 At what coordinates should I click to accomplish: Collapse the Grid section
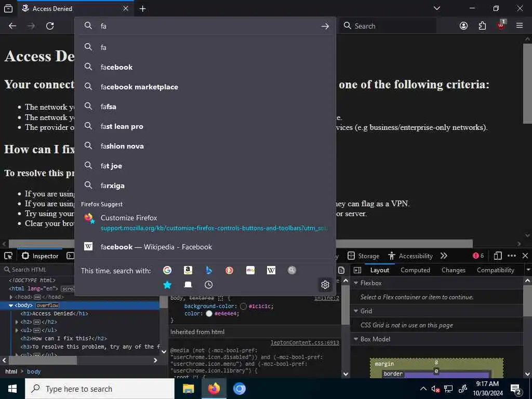pos(356,311)
